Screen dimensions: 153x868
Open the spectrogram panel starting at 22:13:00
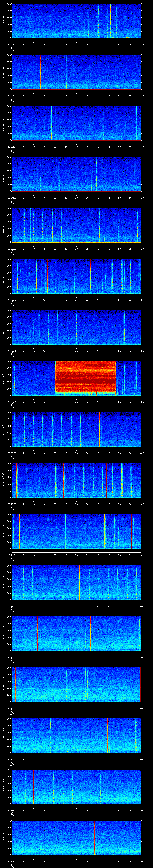[77, 634]
